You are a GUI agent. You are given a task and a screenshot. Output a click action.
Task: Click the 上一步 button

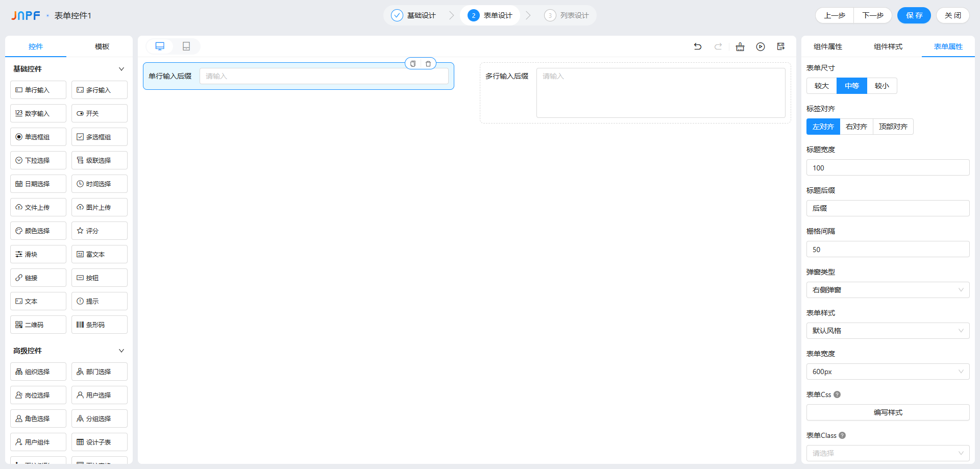835,15
